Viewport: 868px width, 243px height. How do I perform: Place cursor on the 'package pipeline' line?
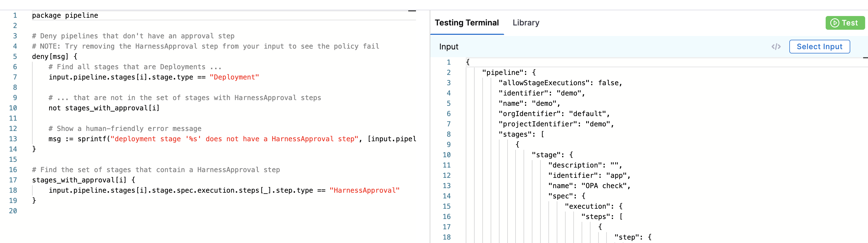65,15
